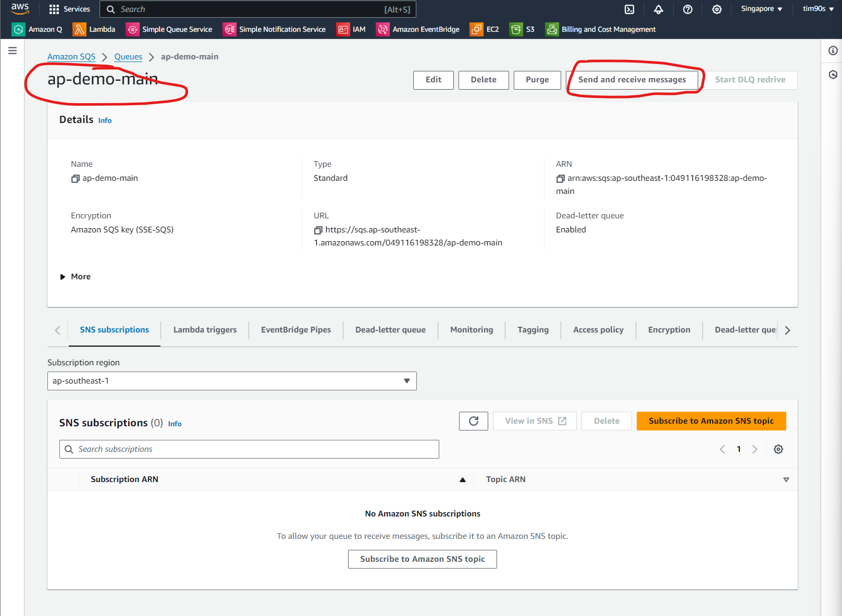The width and height of the screenshot is (842, 616).
Task: Open Billing and Cost Management shortcut
Action: pyautogui.click(x=601, y=29)
